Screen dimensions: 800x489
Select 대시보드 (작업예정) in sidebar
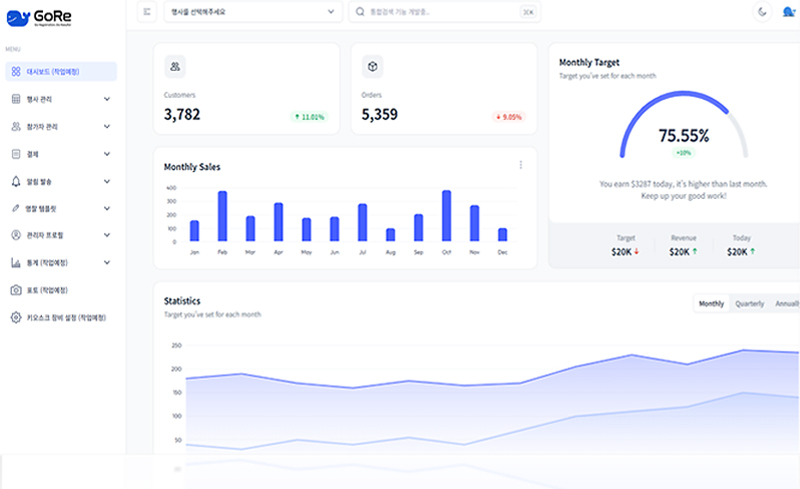click(x=60, y=72)
